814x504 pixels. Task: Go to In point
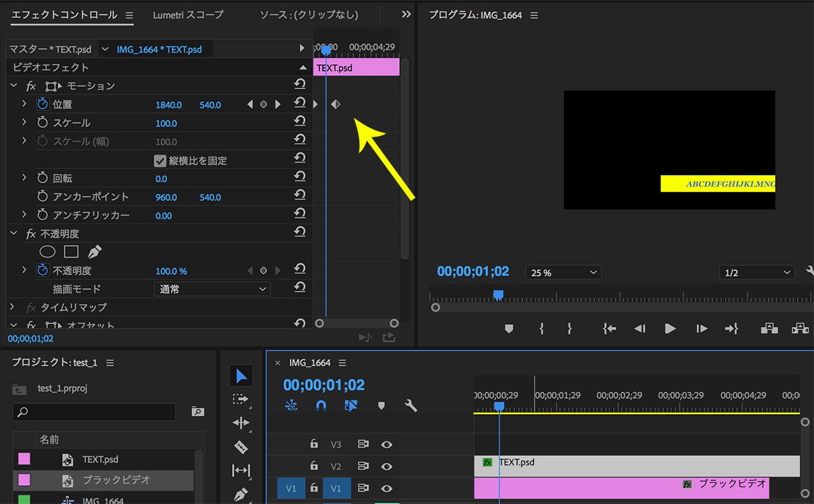pos(609,329)
